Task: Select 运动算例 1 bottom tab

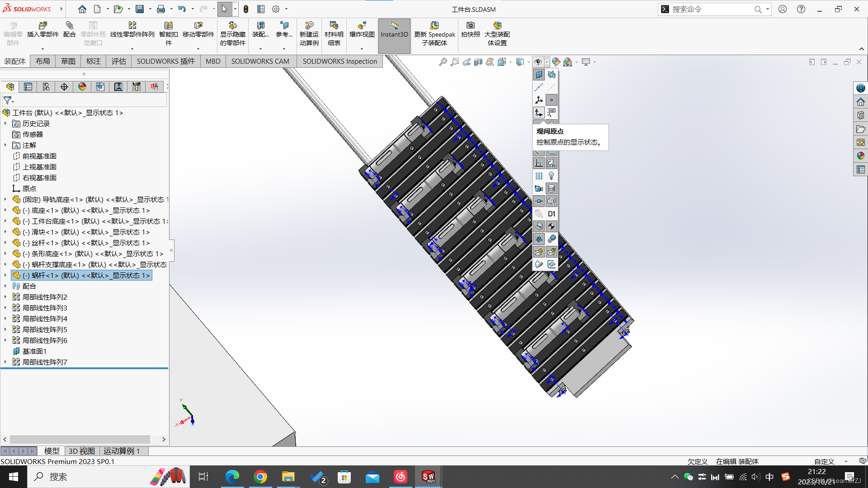Action: point(122,451)
